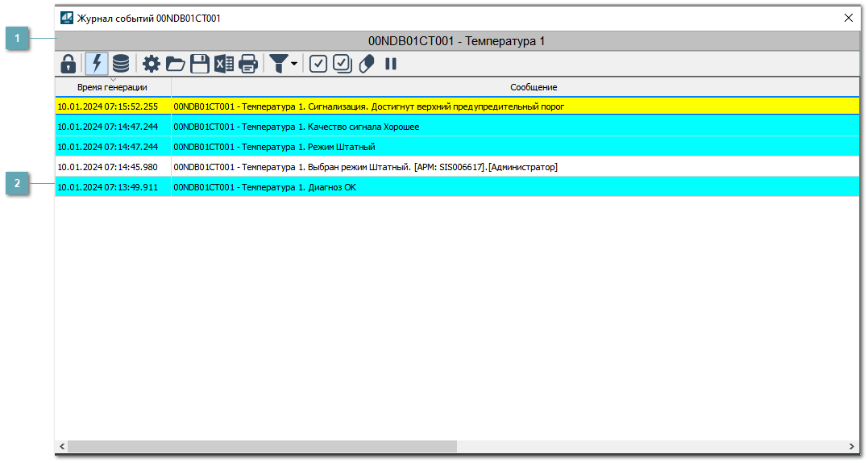Open settings with the gear icon

click(152, 64)
